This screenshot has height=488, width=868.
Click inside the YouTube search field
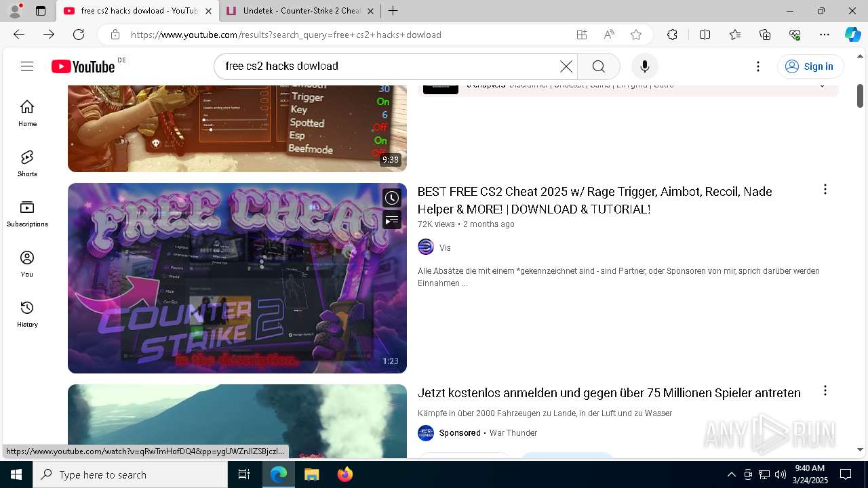click(x=390, y=66)
